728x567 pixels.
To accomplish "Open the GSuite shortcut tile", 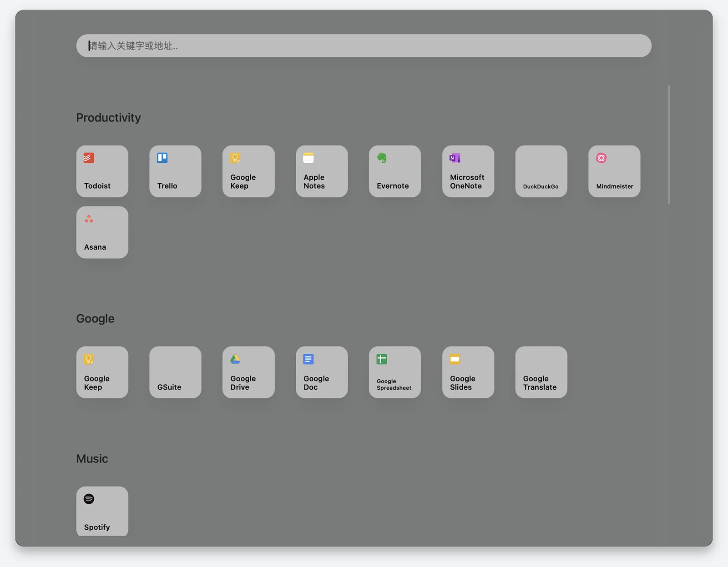I will [175, 372].
